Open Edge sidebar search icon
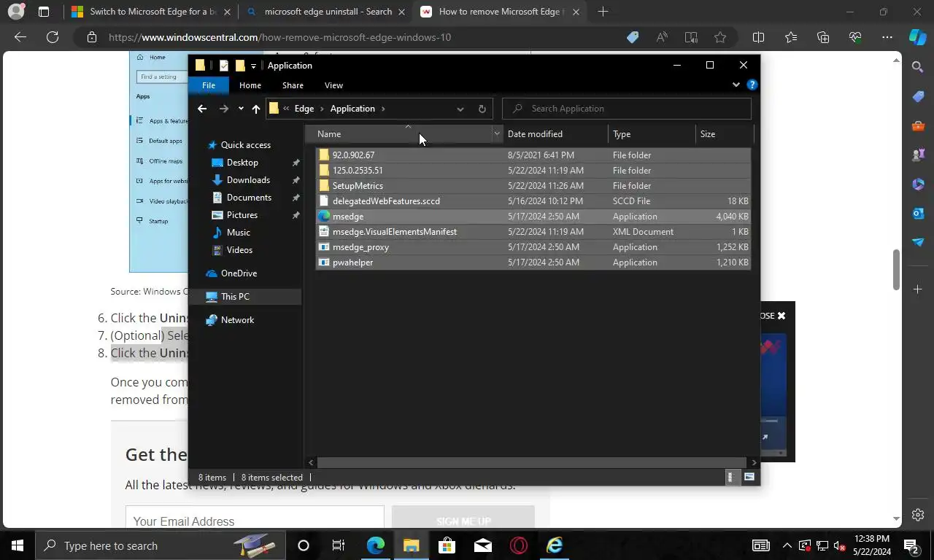 pos(918,67)
